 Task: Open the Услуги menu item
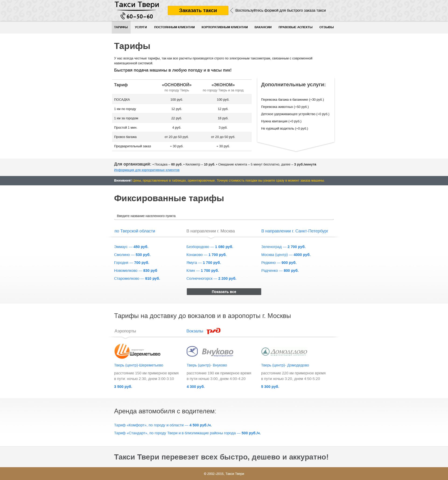(x=141, y=27)
